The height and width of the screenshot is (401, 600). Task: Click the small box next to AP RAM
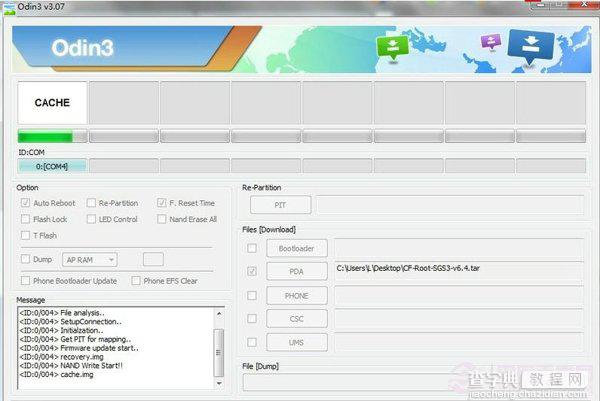tap(153, 259)
